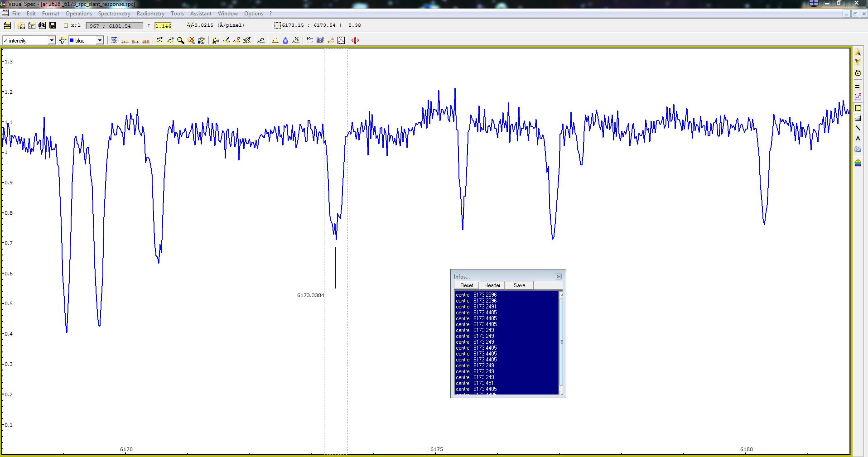868x457 pixels.
Task: Save the spectrum using the floppy disk icon
Action: (x=53, y=25)
